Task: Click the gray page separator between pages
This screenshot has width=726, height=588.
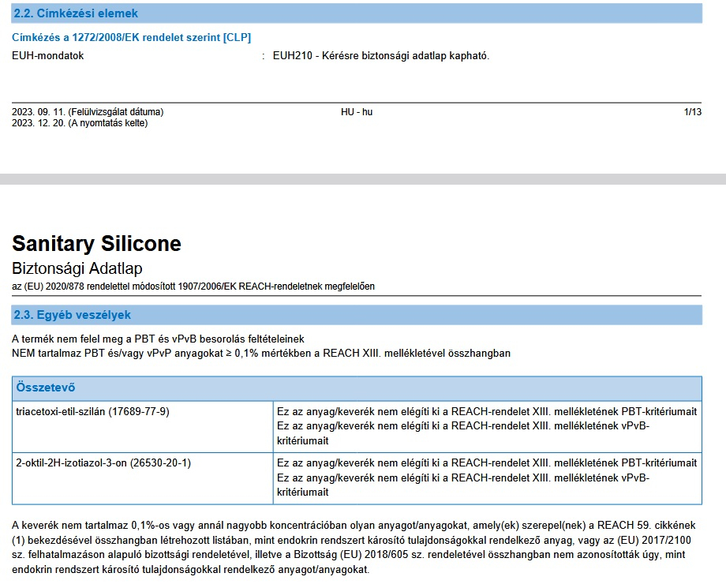Action: (363, 179)
